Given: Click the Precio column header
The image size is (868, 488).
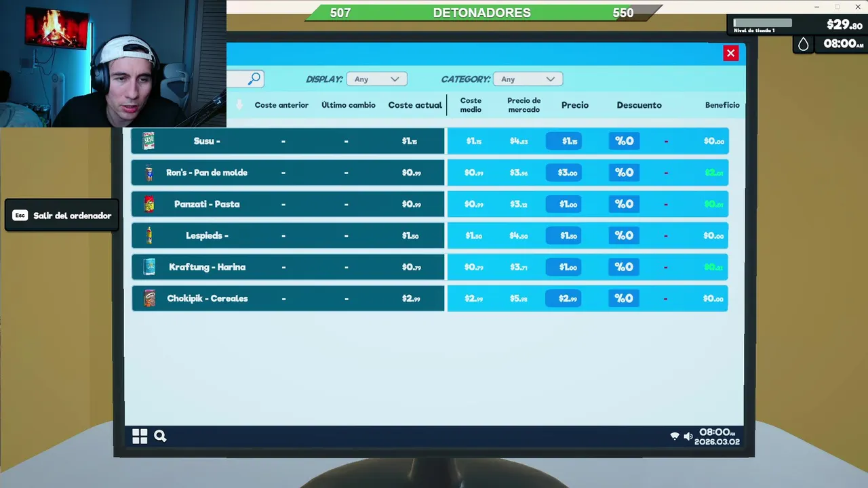Looking at the screenshot, I should (575, 105).
